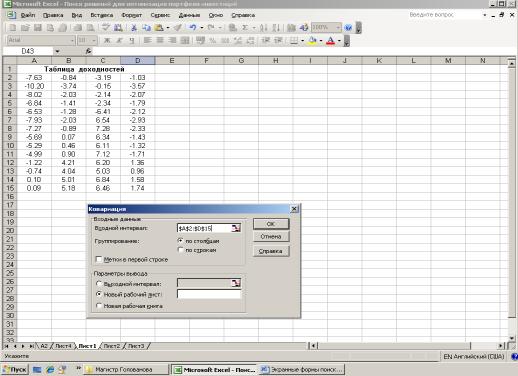
Task: Select 'Выходной интервал' radio option
Action: click(x=99, y=284)
